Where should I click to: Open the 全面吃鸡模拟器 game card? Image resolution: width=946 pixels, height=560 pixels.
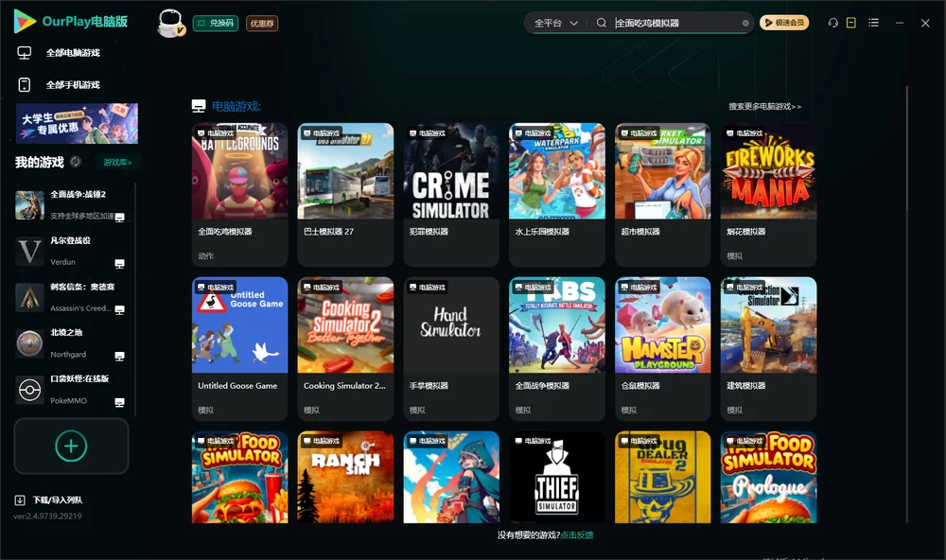pyautogui.click(x=239, y=194)
